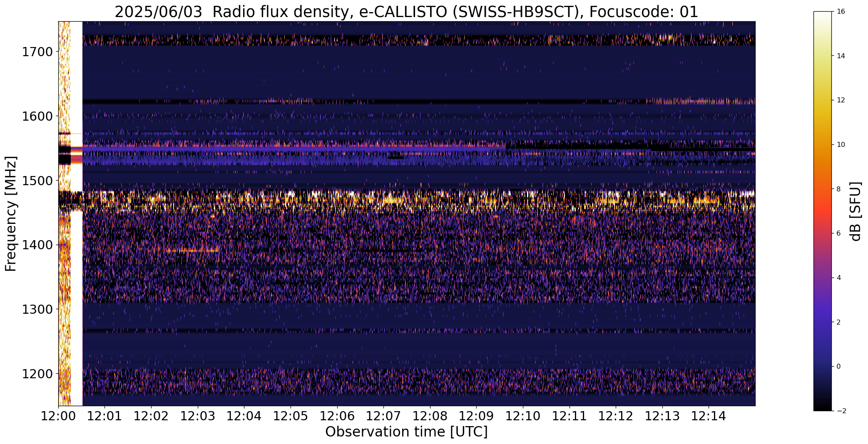The height and width of the screenshot is (444, 868).
Task: Click the 12:09 time tick label
Action: 476,416
